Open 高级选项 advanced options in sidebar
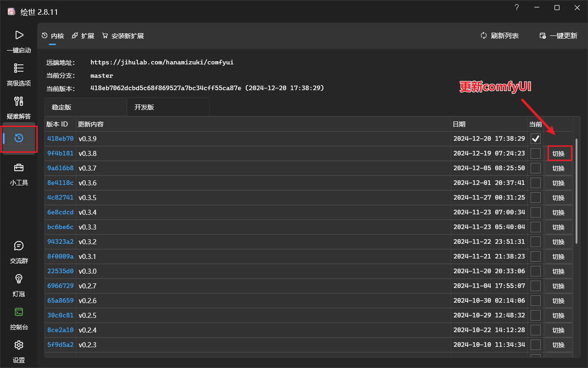This screenshot has height=368, width=588. pyautogui.click(x=19, y=69)
